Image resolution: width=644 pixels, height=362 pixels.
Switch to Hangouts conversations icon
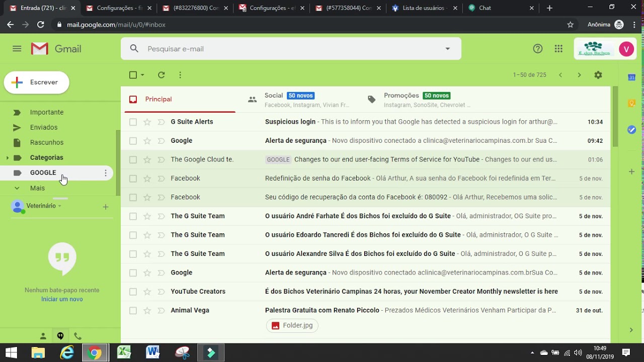click(60, 336)
